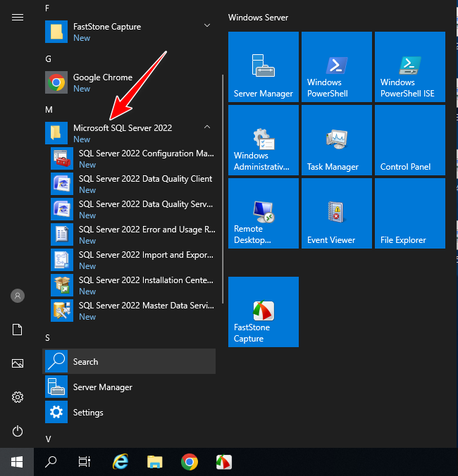This screenshot has width=458, height=476.
Task: Launch the Windows PowerShell tile
Action: pos(337,67)
